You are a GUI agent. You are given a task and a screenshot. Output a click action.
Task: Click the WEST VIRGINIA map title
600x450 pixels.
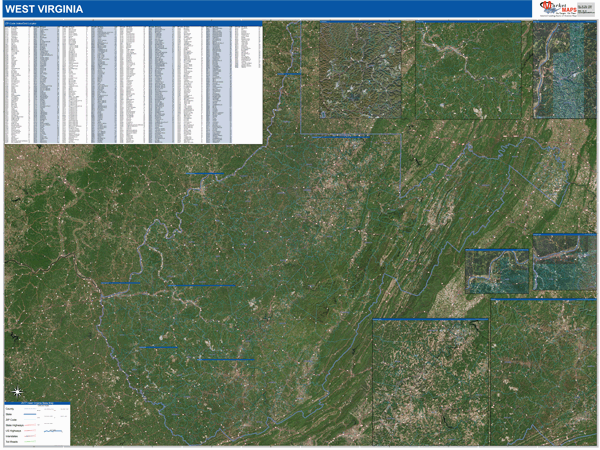(44, 9)
